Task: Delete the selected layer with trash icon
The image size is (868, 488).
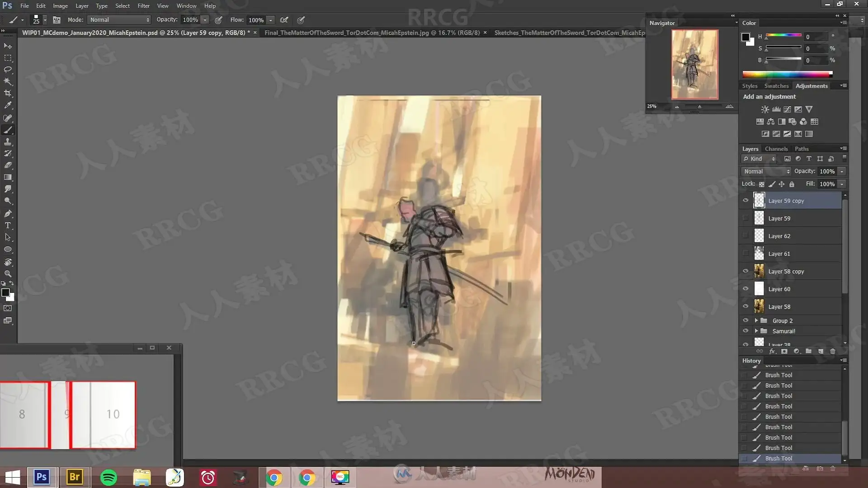Action: point(833,351)
